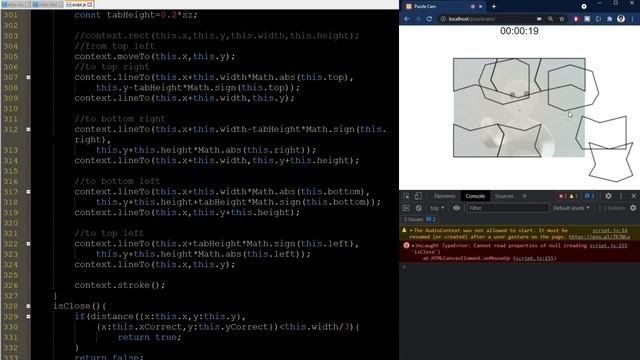Show the console sidebar

pyautogui.click(x=406, y=208)
